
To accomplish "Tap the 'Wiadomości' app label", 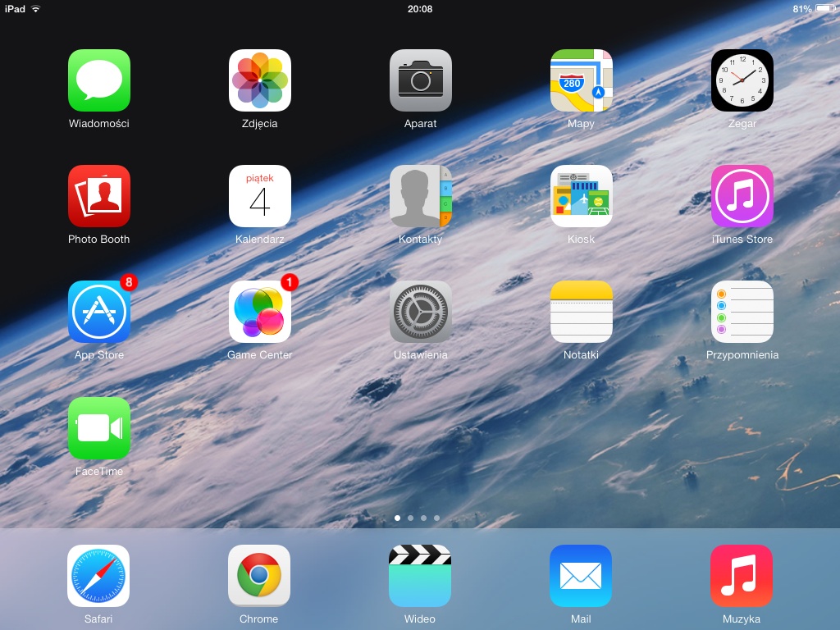I will tap(99, 124).
